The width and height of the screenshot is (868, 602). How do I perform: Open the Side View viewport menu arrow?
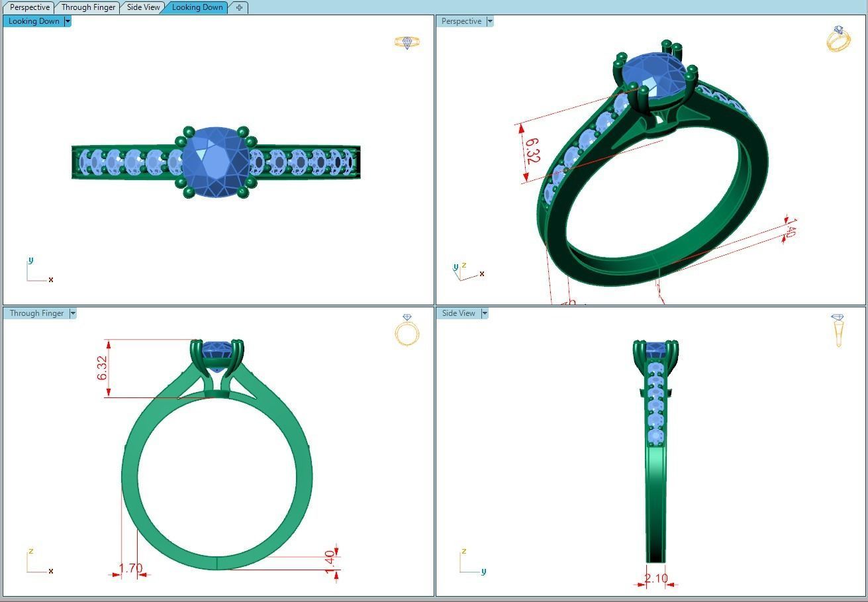[x=485, y=313]
